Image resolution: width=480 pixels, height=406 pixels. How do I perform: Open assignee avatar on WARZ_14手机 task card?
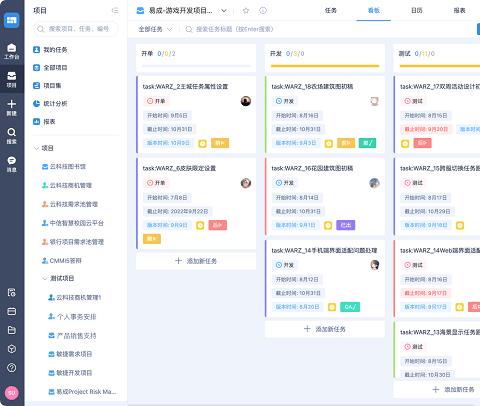point(374,265)
